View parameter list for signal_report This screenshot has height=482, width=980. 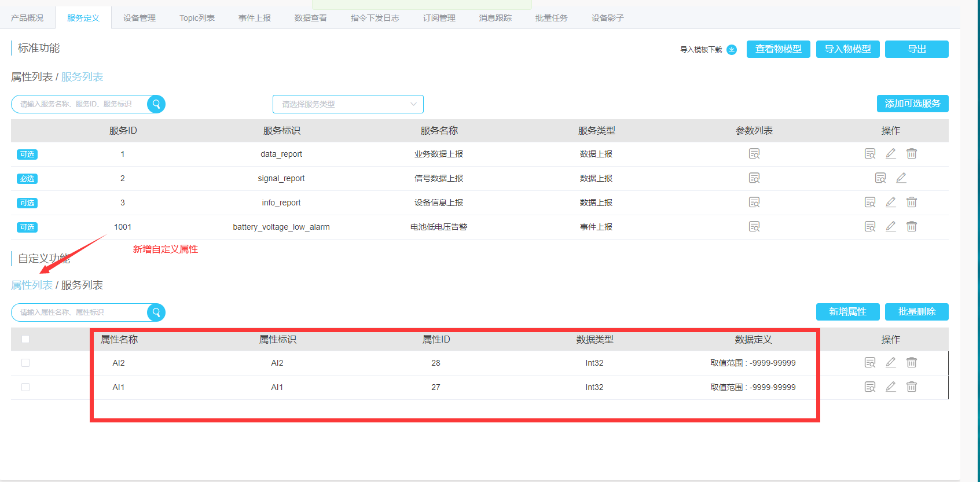pyautogui.click(x=754, y=178)
